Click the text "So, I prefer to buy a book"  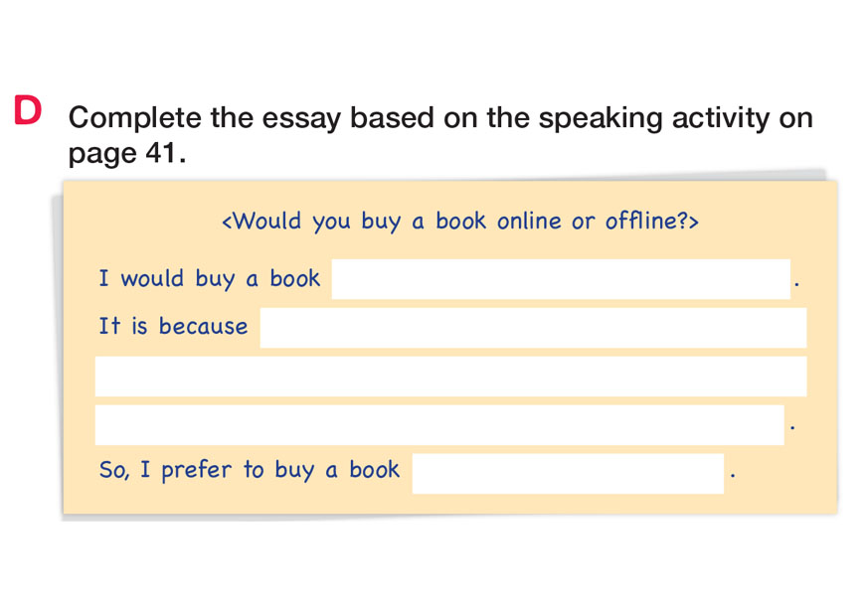249,470
